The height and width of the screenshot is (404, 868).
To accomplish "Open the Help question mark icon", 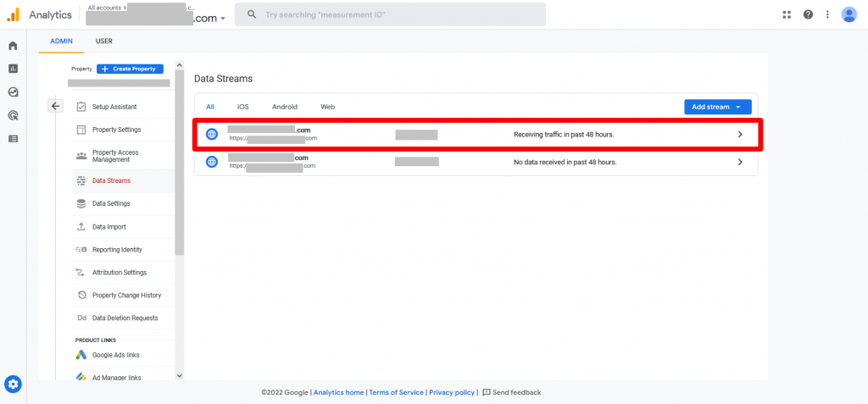I will point(808,15).
